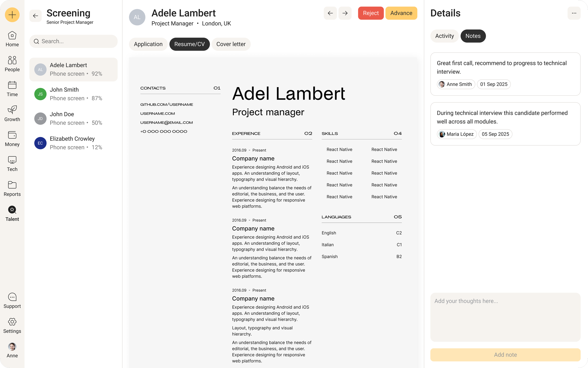The image size is (588, 368).
Task: Open the Money wallet section
Action: [x=12, y=139]
